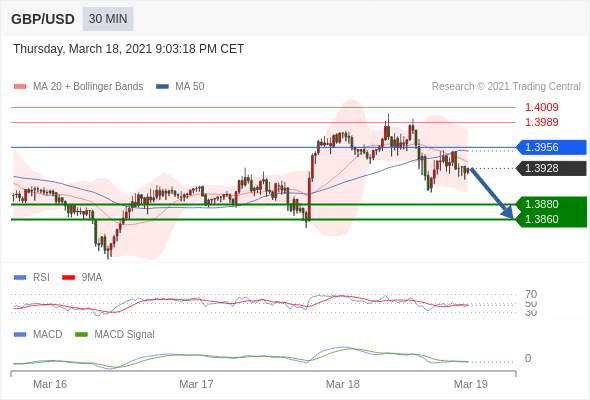
Task: Click the 1.3880 support price tag
Action: pyautogui.click(x=552, y=204)
